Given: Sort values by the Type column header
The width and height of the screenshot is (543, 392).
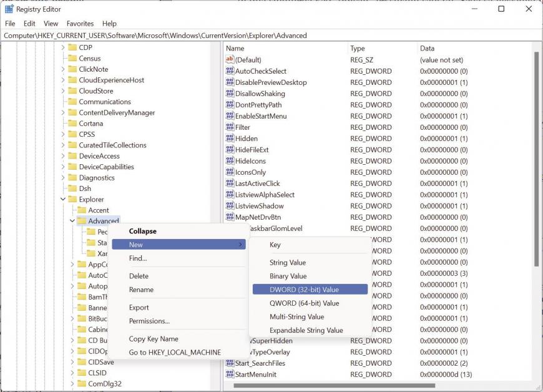Looking at the screenshot, I should click(383, 49).
